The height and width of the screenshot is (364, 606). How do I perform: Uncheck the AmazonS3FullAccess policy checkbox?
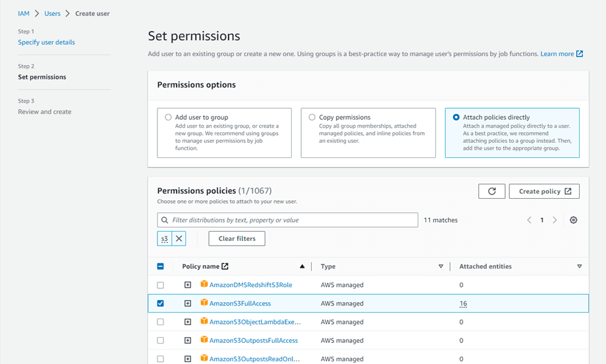coord(160,303)
